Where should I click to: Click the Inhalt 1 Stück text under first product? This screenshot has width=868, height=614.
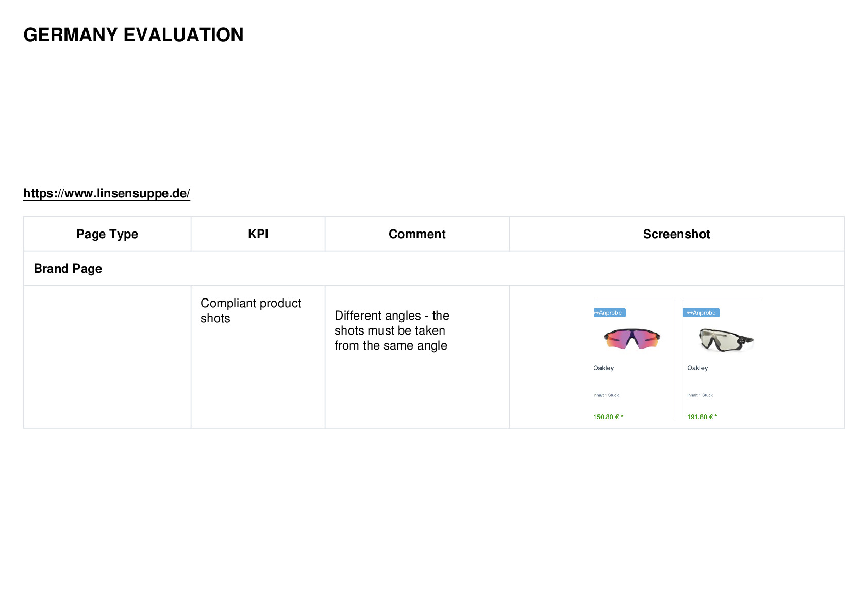click(606, 395)
